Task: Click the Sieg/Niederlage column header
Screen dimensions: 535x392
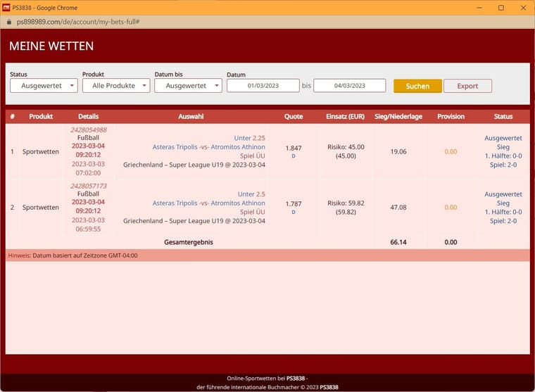Action: pyautogui.click(x=398, y=116)
